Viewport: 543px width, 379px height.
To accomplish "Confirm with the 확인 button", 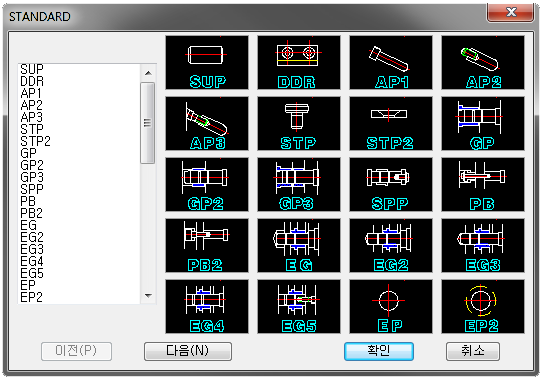I will pyautogui.click(x=379, y=351).
